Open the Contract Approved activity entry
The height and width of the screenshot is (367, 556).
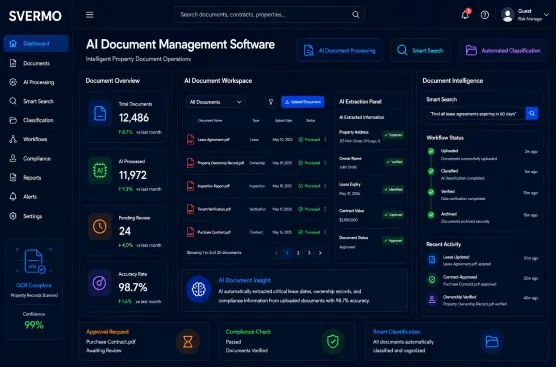point(482,280)
